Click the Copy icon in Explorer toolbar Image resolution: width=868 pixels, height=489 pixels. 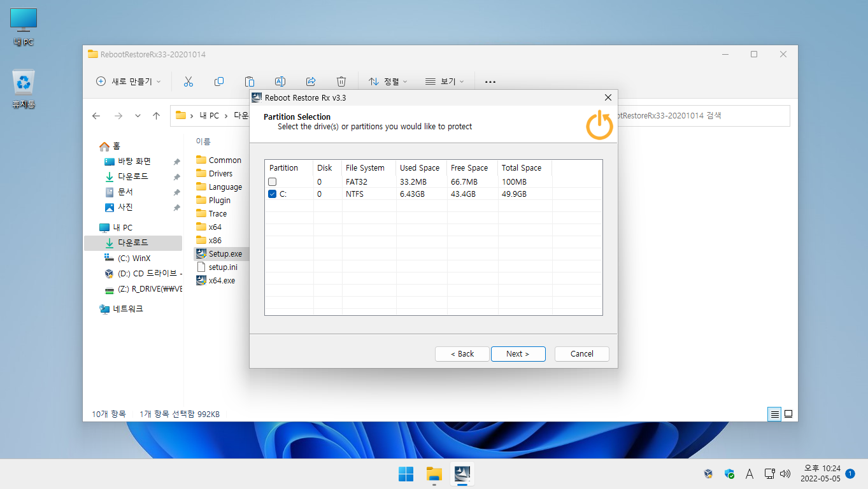click(219, 81)
